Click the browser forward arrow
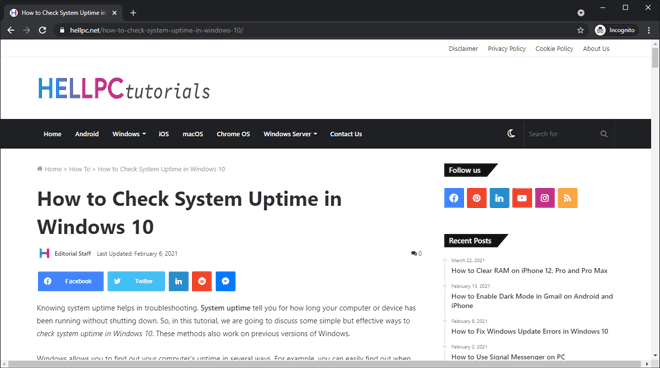The width and height of the screenshot is (660, 368). click(27, 30)
